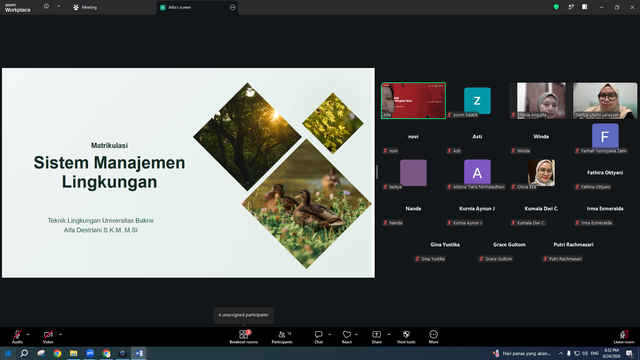Open the video options arrow beside Video
640x360 pixels.
click(60, 334)
